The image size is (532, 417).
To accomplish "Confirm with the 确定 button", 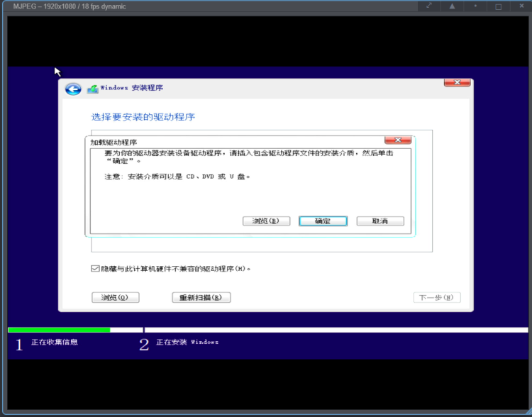I will pos(323,221).
